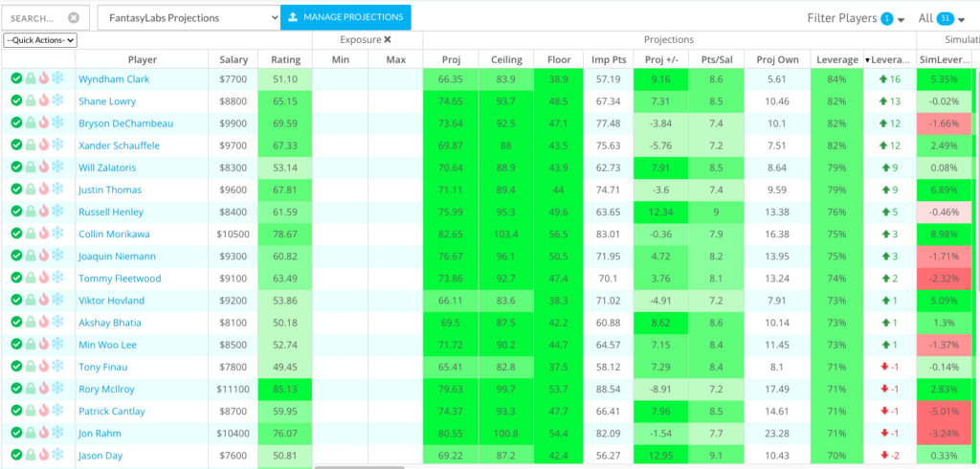The image size is (980, 469).
Task: Click the snowflake icon for Rory McIlroy's neighbor Tony Finau
Action: click(57, 368)
